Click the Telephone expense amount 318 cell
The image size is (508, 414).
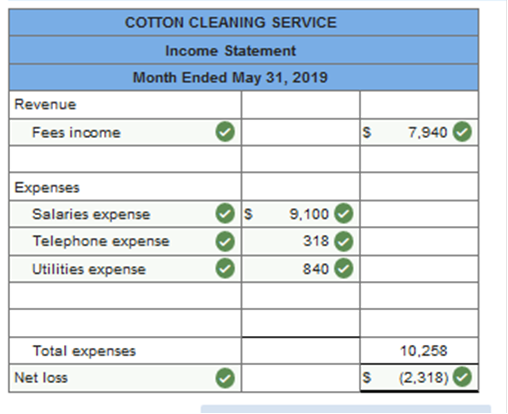(x=301, y=241)
